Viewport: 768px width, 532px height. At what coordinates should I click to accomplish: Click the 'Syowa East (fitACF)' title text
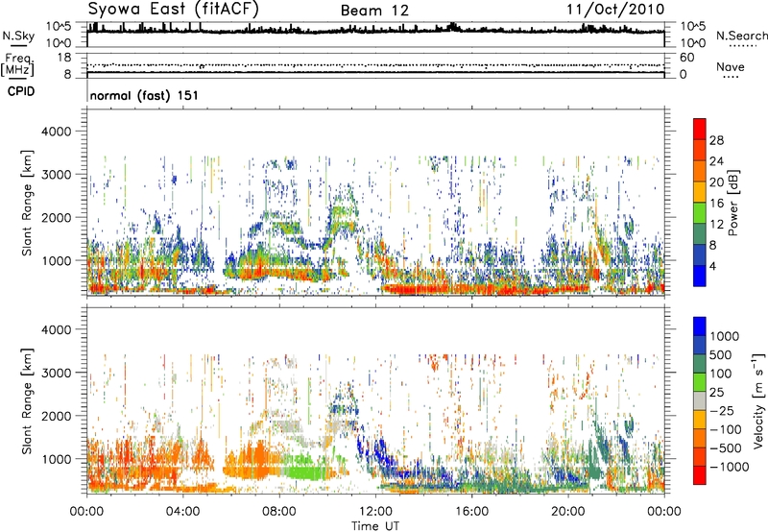[x=174, y=9]
